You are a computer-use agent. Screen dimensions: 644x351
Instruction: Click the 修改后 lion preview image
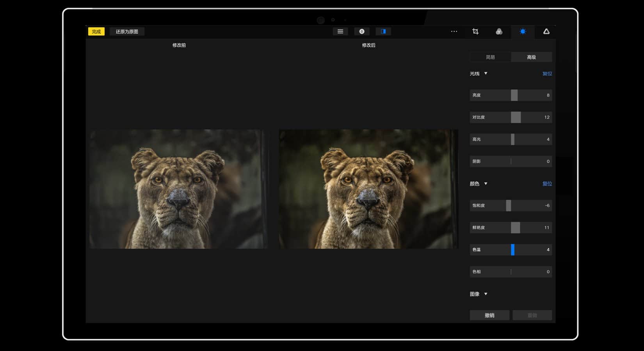point(368,189)
